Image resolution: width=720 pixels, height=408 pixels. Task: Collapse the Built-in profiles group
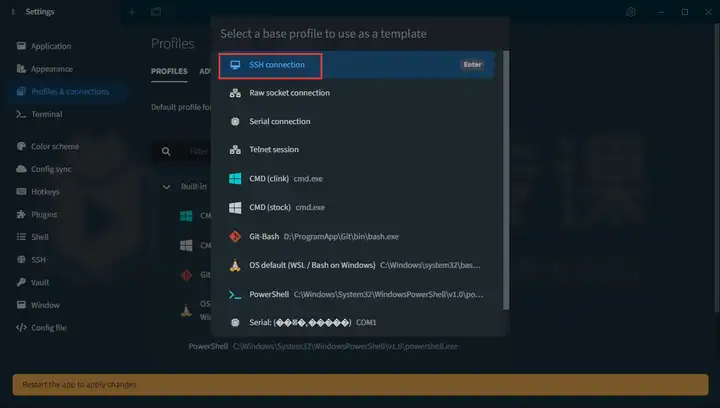click(166, 187)
